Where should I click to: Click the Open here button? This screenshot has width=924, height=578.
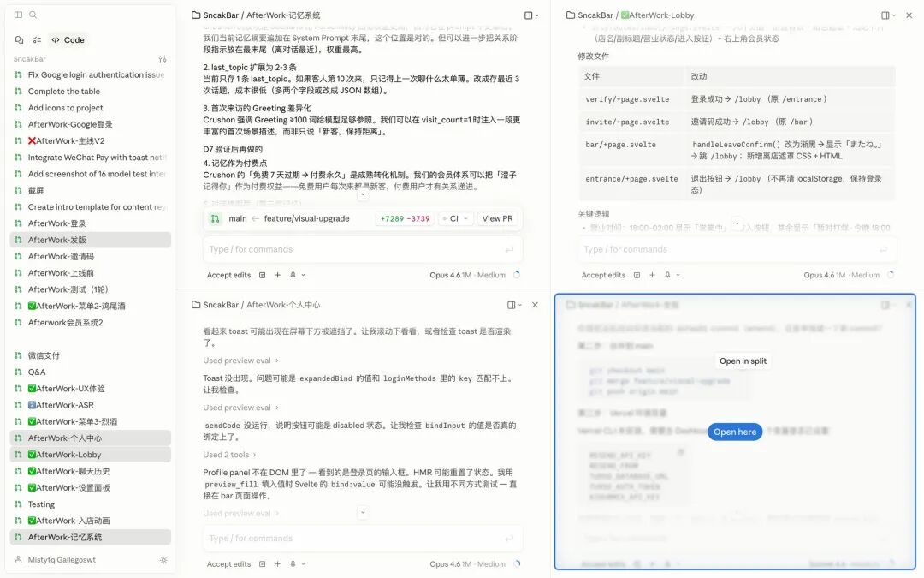[x=735, y=432]
